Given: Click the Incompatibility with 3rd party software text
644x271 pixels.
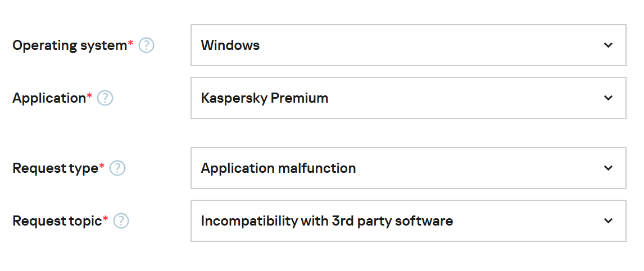Looking at the screenshot, I should [326, 221].
